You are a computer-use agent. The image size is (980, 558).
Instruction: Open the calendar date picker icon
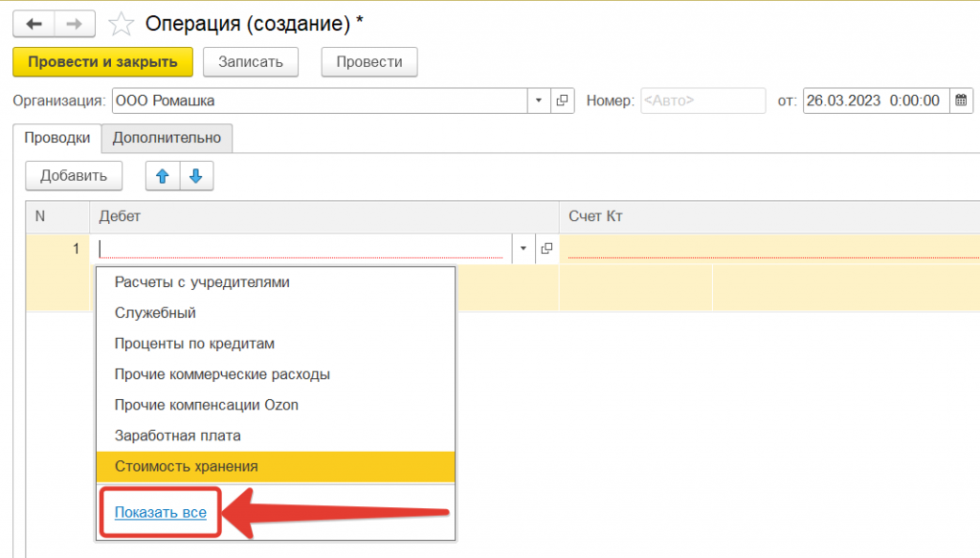click(x=962, y=100)
